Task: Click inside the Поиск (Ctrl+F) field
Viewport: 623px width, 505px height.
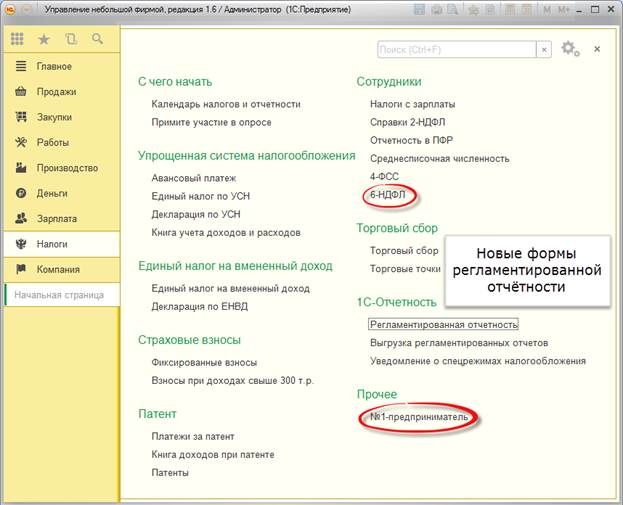Action: (457, 50)
